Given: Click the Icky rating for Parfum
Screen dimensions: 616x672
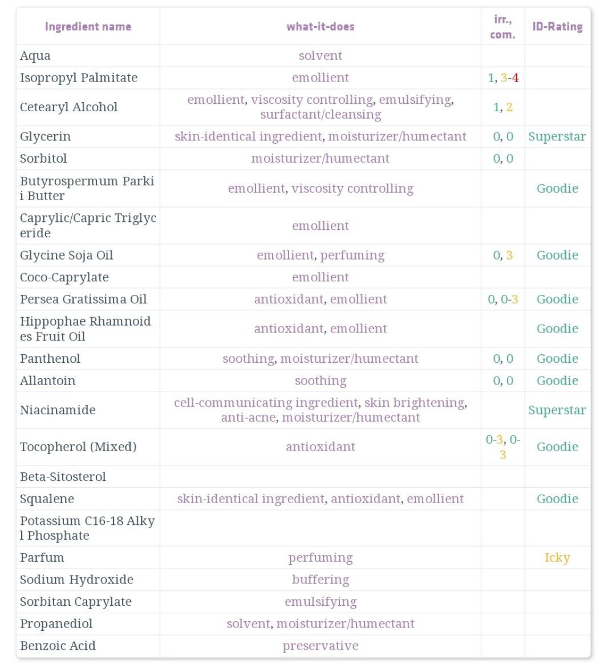Looking at the screenshot, I should click(557, 557).
